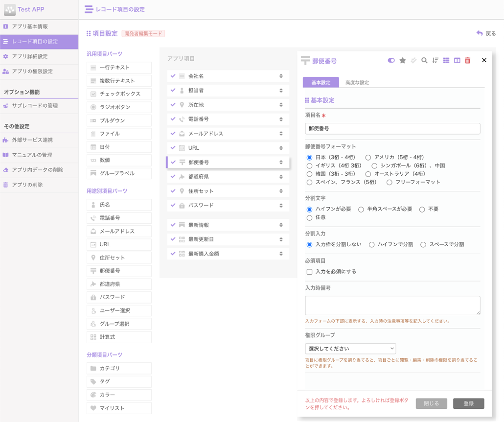Click the red trash delete icon

(468, 61)
